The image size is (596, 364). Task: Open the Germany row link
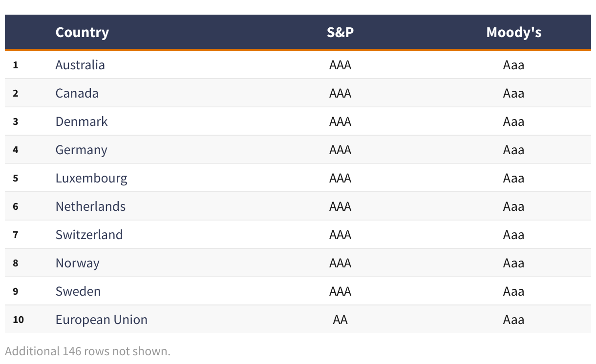point(81,150)
